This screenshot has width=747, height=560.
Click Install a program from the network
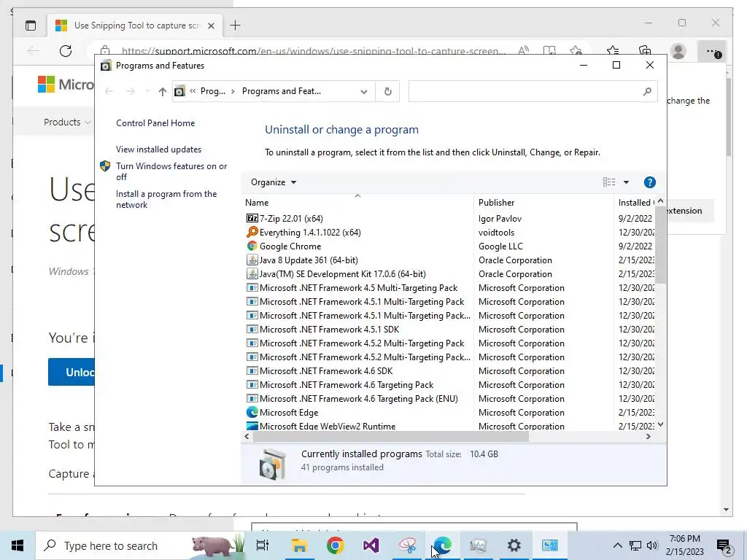pyautogui.click(x=166, y=199)
